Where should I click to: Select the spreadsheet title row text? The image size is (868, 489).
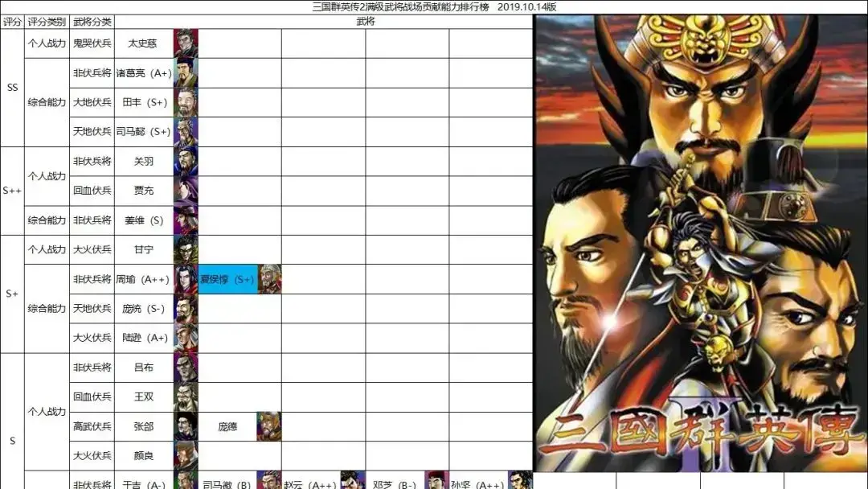434,7
